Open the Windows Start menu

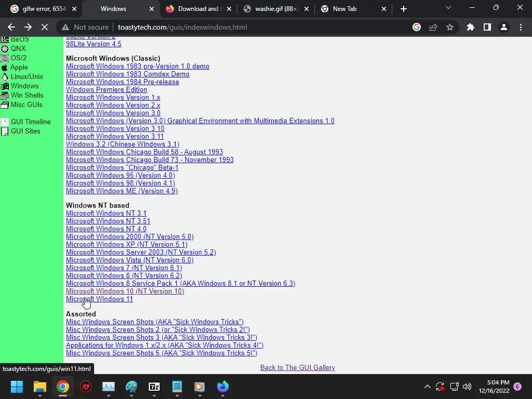click(x=17, y=387)
